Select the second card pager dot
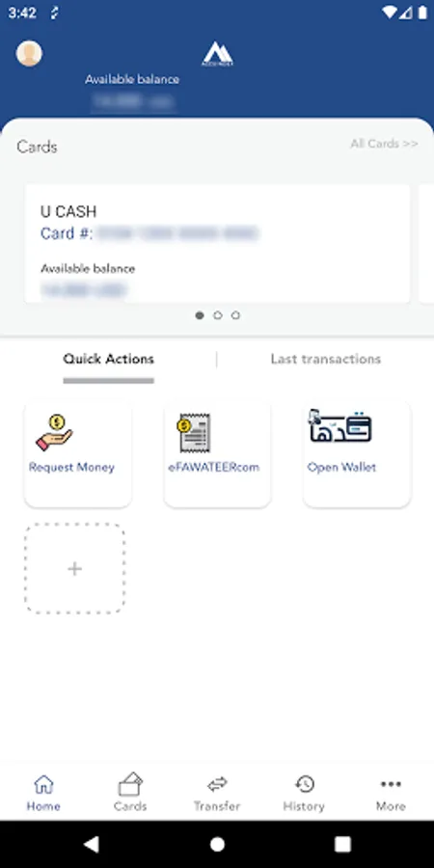434x868 pixels. tap(218, 315)
